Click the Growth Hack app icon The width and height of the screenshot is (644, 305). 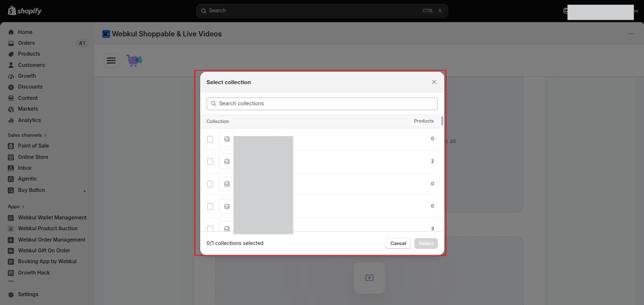(11, 273)
